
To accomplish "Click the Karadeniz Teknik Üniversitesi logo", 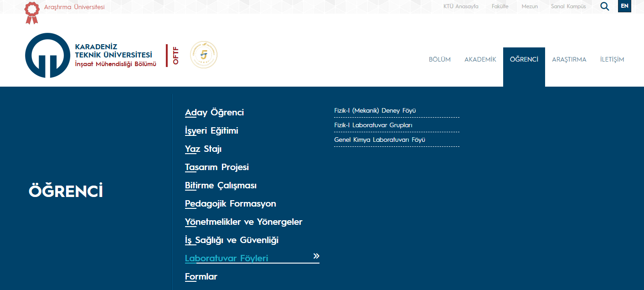I will coord(47,55).
